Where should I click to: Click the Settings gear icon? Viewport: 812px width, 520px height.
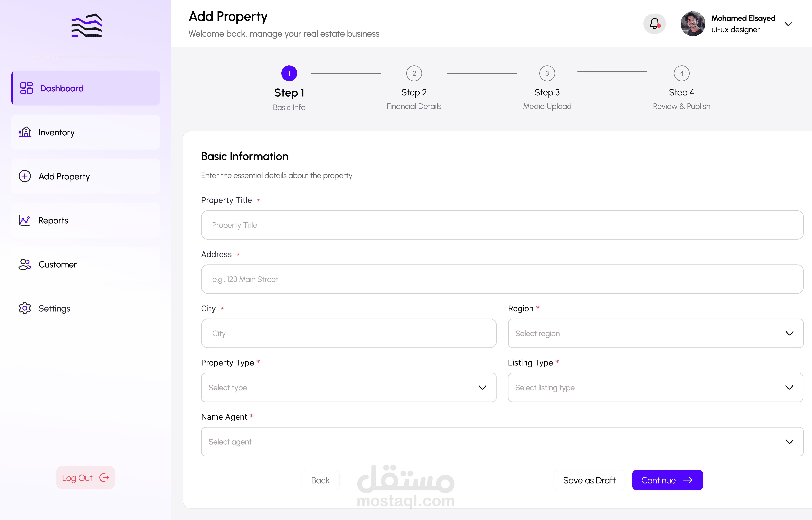[25, 308]
